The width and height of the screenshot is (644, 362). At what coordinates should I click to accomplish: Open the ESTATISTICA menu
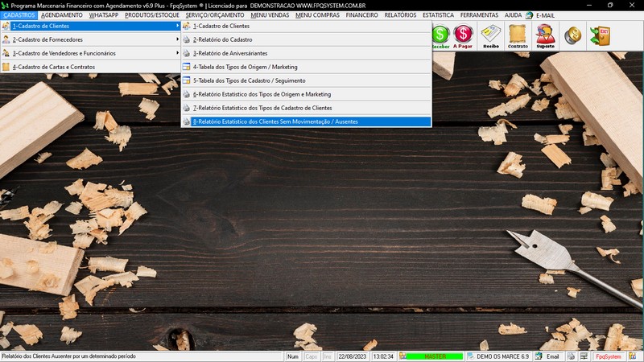click(438, 15)
